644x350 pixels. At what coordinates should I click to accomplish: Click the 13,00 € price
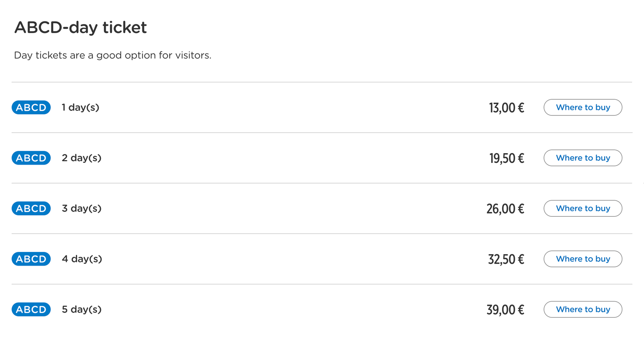(506, 108)
